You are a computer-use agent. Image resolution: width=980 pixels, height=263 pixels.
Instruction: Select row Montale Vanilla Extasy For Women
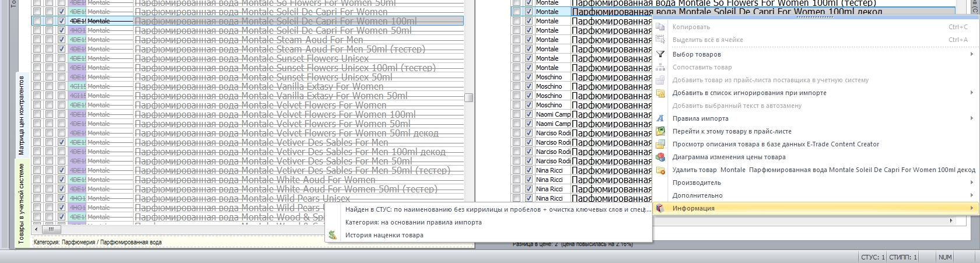tap(248, 86)
